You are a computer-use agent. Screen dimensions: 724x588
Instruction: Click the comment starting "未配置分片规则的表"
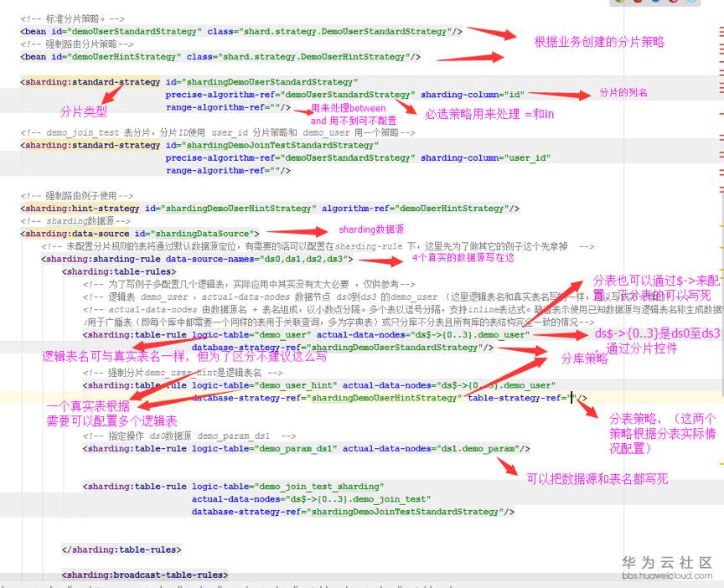[x=318, y=246]
